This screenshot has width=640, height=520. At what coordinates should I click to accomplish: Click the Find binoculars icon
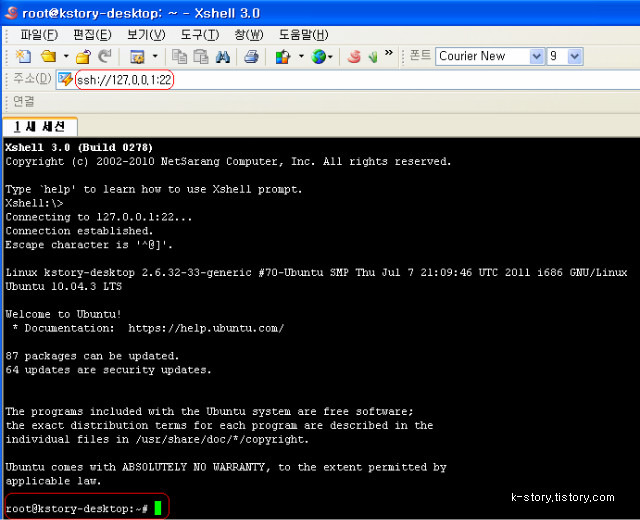point(222,56)
